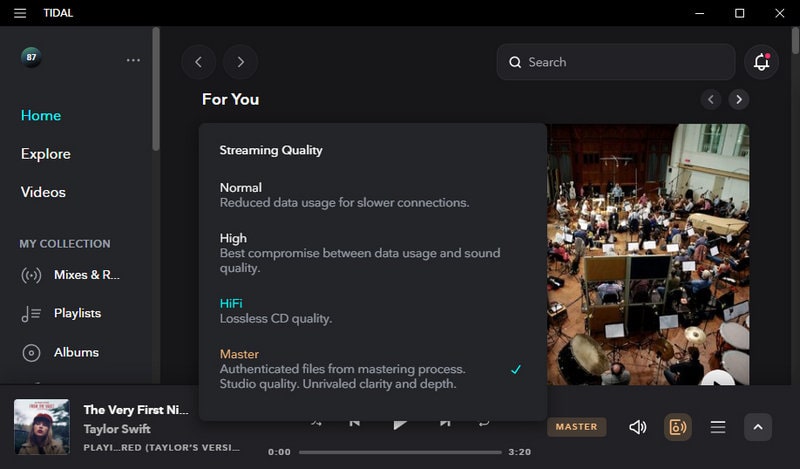This screenshot has height=469, width=800.
Task: Open the Taylor Swift artist link
Action: 117,429
